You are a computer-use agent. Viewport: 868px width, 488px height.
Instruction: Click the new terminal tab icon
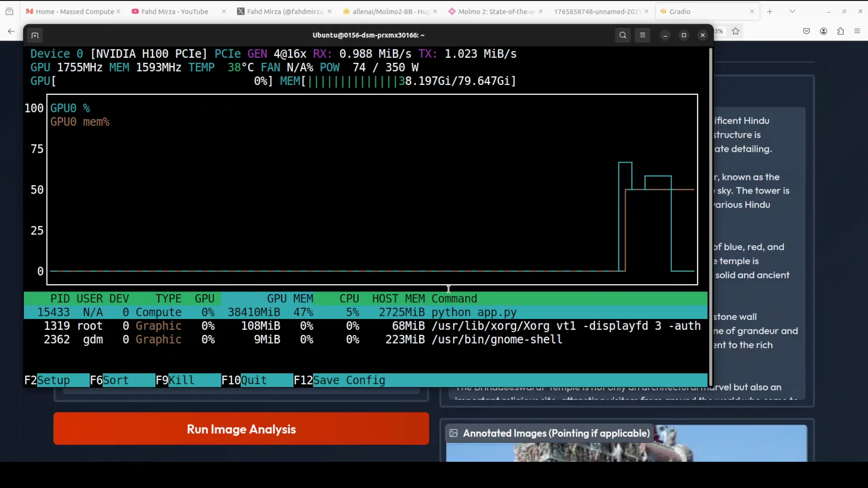[x=35, y=35]
